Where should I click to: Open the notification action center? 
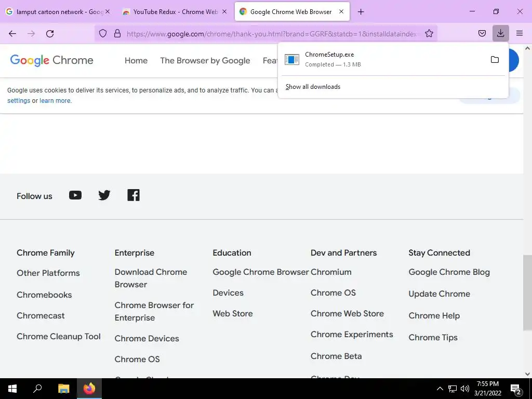pos(516,390)
